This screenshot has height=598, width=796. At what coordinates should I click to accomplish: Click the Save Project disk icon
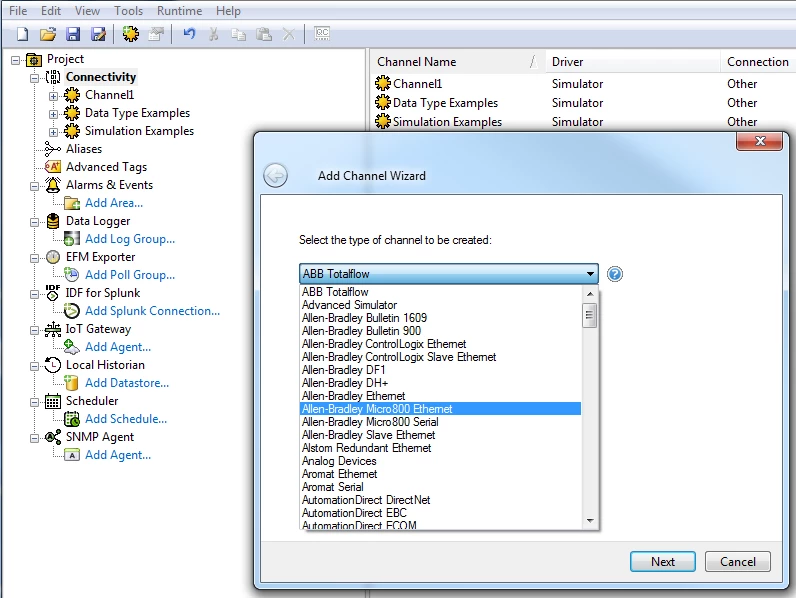click(x=73, y=34)
